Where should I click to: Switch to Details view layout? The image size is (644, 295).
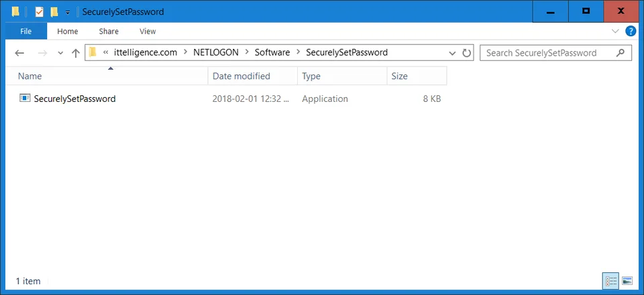pyautogui.click(x=611, y=281)
